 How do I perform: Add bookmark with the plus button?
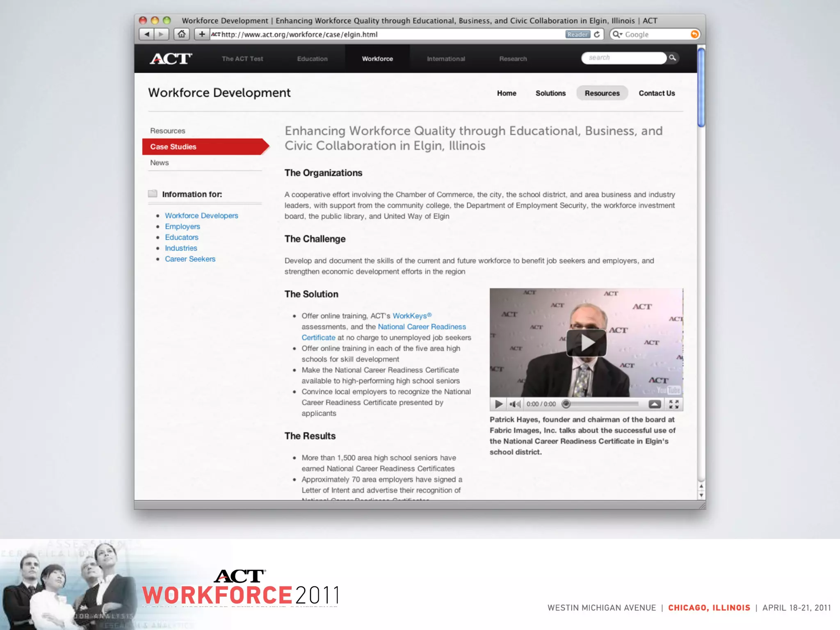pyautogui.click(x=202, y=34)
